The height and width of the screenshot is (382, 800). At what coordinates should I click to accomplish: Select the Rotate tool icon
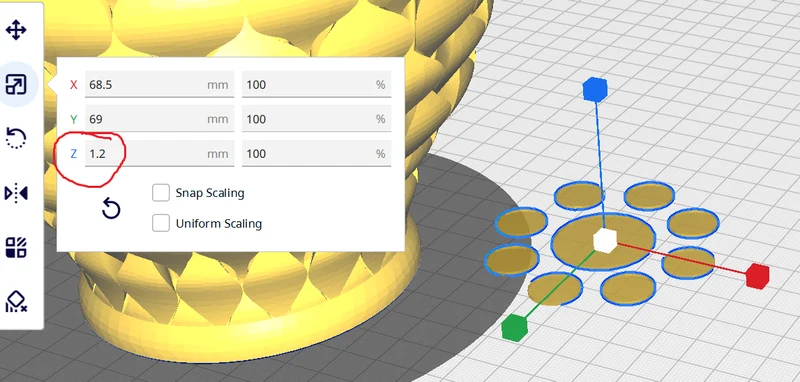pyautogui.click(x=16, y=138)
